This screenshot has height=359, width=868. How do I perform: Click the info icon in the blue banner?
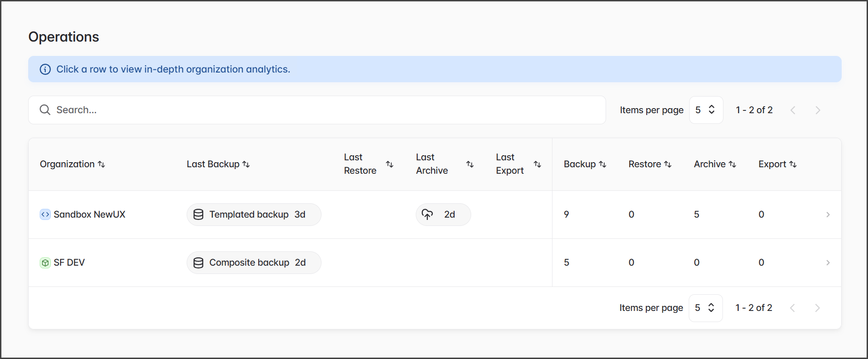tap(45, 69)
